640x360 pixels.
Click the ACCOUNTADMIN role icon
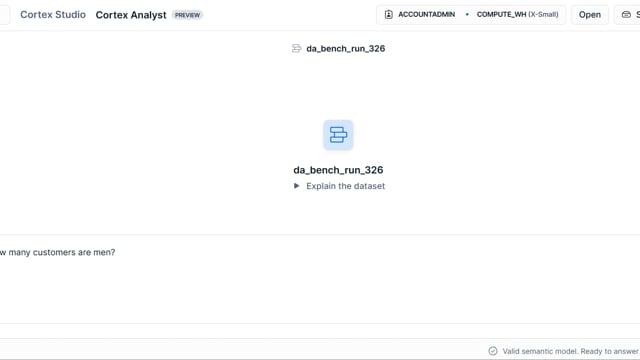[389, 15]
